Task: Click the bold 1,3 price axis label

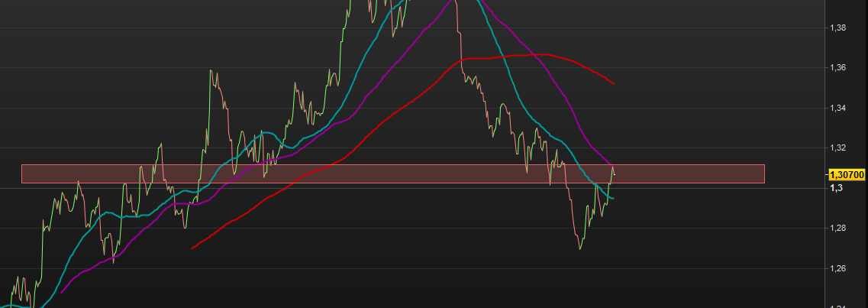Action: [x=835, y=188]
